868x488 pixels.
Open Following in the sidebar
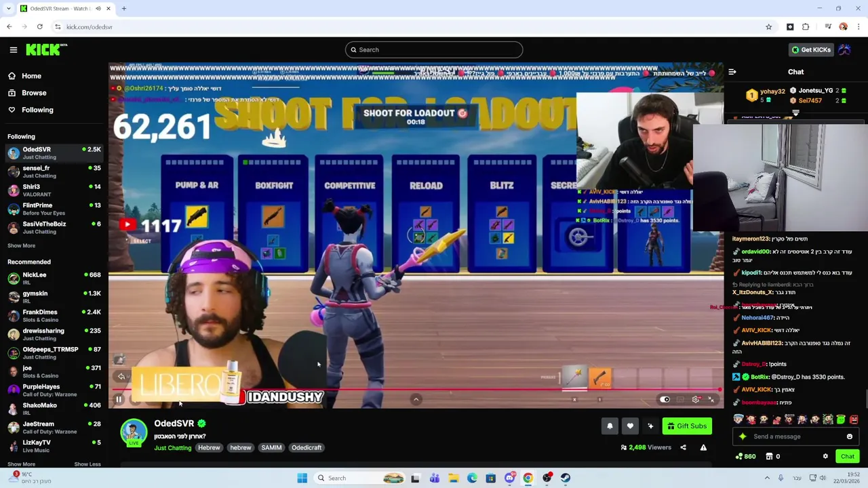point(31,110)
